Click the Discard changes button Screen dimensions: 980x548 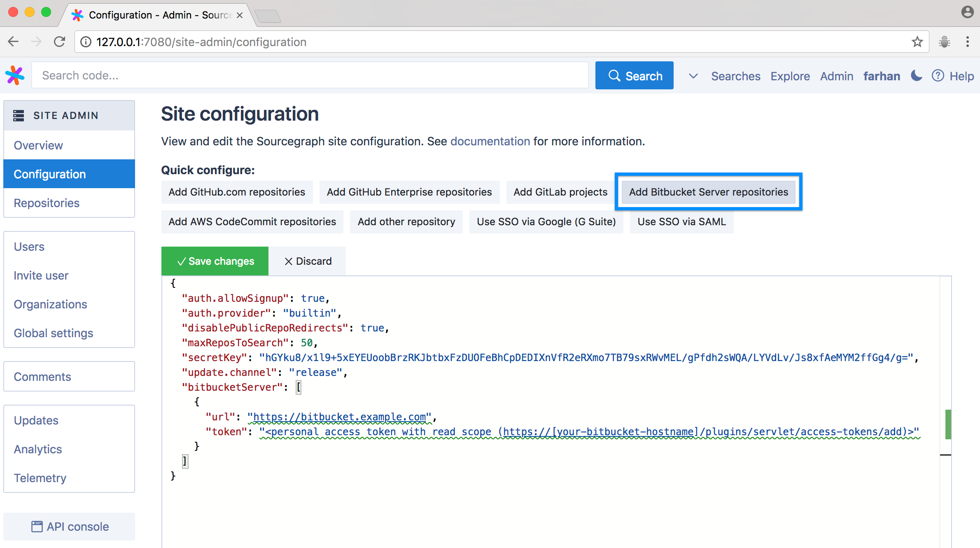pos(308,261)
